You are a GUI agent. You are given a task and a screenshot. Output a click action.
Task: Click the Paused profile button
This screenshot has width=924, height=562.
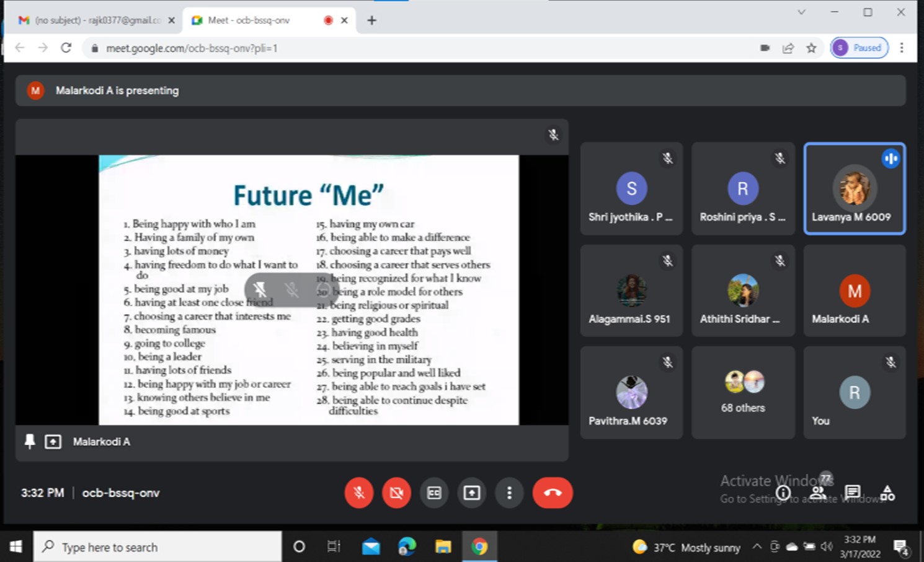point(859,48)
